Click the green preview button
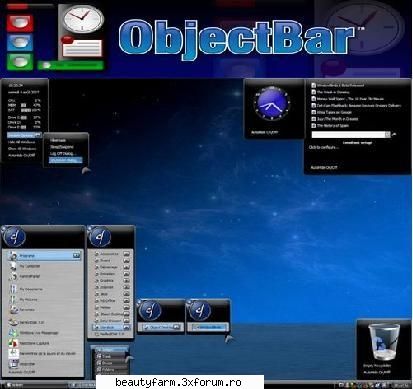The width and height of the screenshot is (413, 389). click(x=20, y=62)
